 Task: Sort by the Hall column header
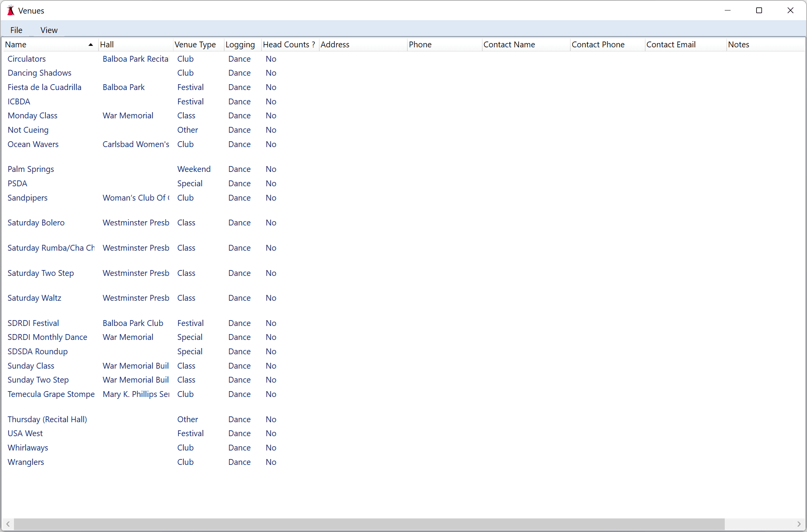click(135, 45)
